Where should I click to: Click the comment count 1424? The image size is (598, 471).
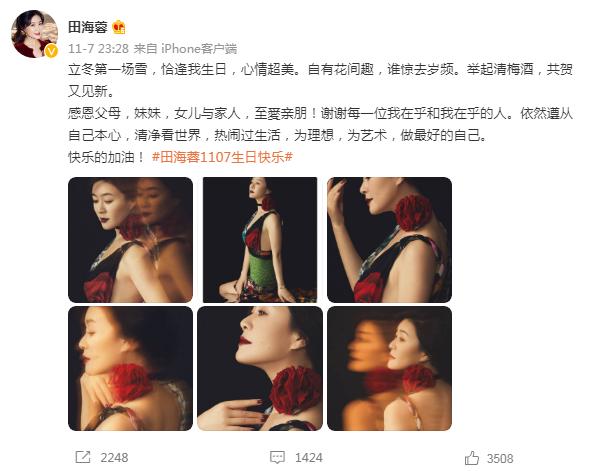pyautogui.click(x=309, y=457)
